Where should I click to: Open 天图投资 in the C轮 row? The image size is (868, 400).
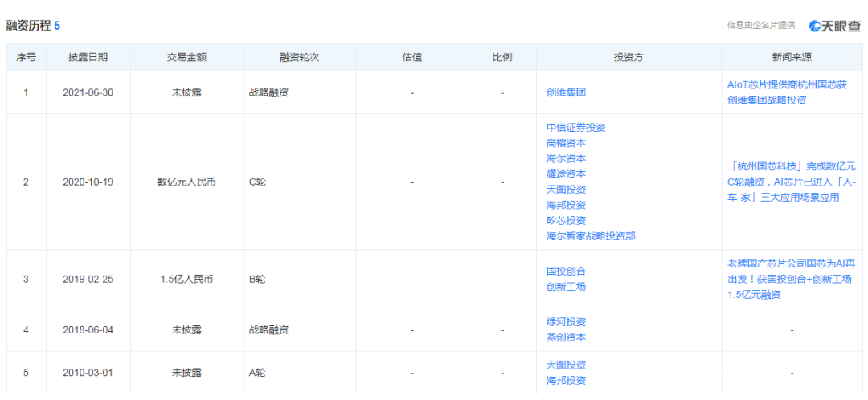click(x=566, y=190)
